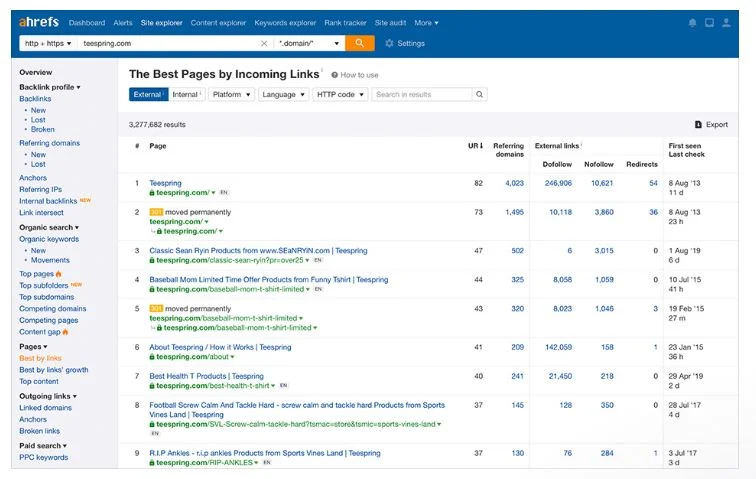Open Overview in the sidebar
The height and width of the screenshot is (479, 756).
point(36,72)
